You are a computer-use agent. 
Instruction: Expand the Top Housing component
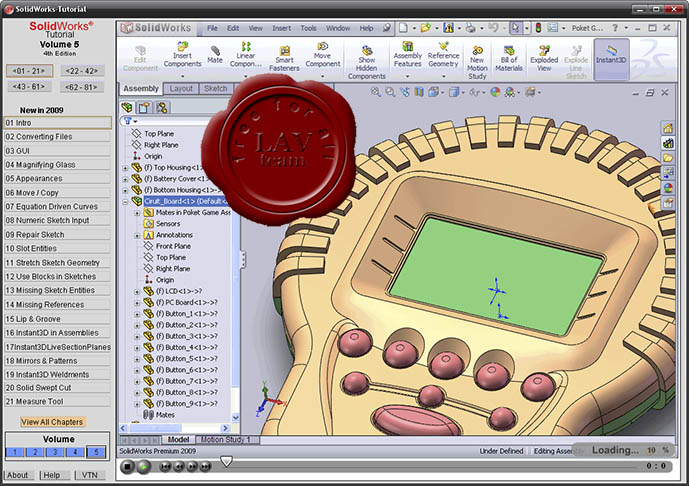(125, 168)
